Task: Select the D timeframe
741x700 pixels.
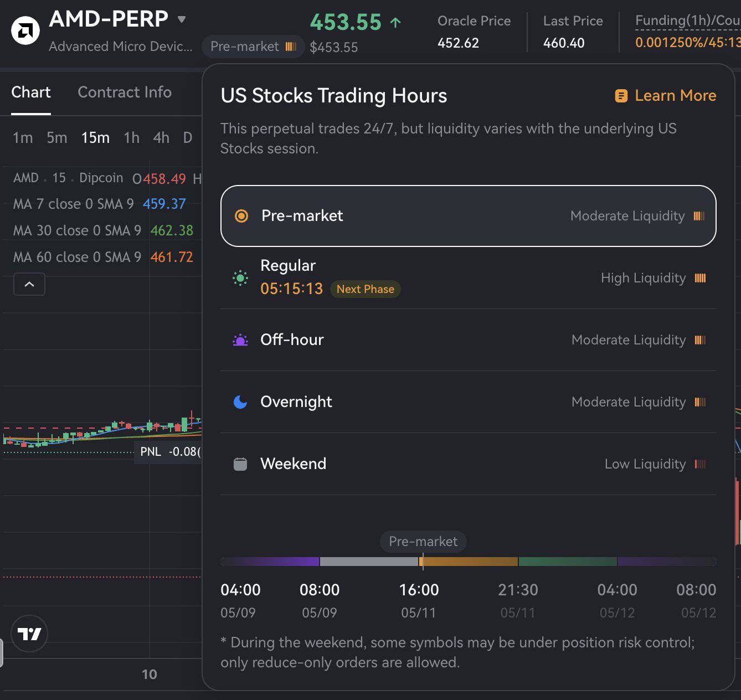Action: 188,137
